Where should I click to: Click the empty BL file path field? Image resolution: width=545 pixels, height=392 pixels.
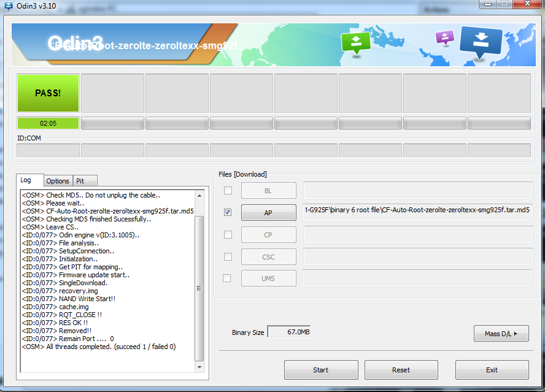point(418,190)
